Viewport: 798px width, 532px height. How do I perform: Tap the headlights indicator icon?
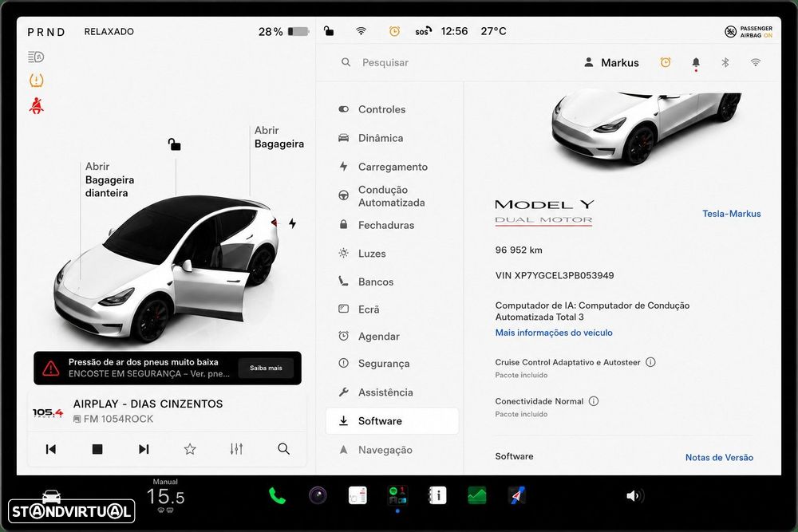(x=36, y=57)
